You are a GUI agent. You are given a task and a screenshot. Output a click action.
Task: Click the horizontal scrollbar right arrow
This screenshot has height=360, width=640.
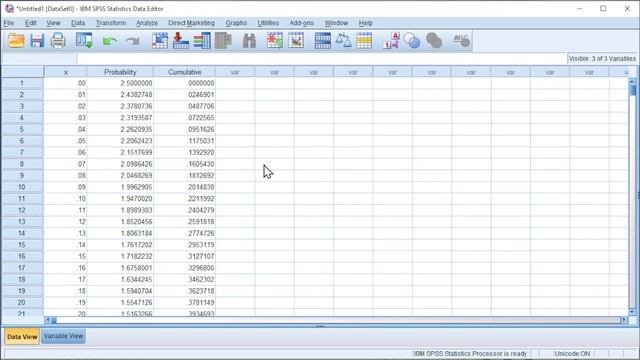(x=624, y=320)
